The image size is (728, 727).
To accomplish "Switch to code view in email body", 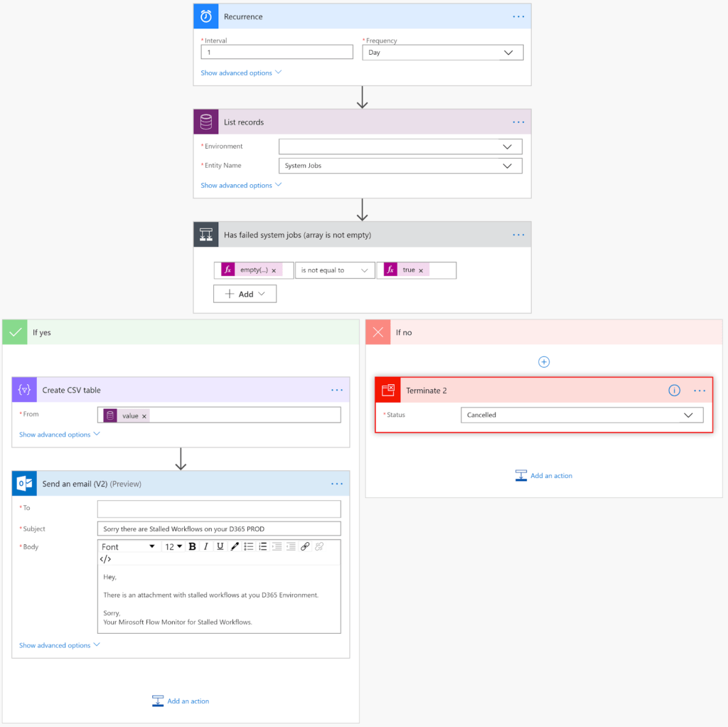I will tap(105, 559).
